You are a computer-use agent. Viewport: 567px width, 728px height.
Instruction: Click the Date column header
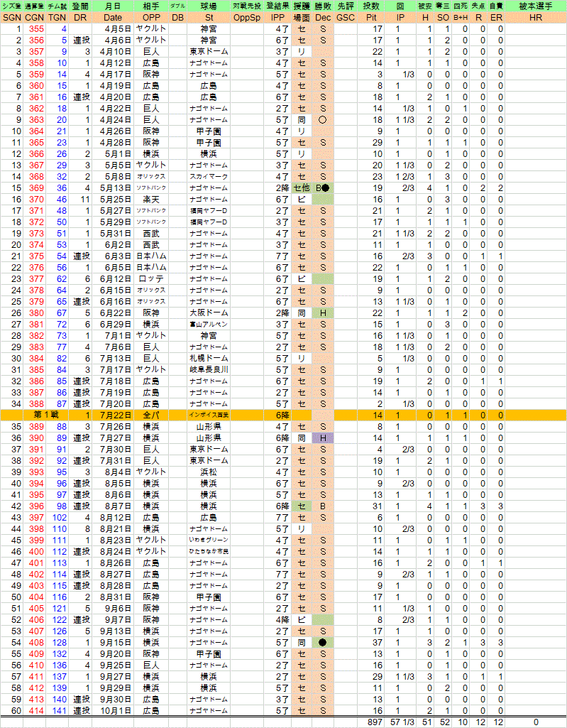click(x=112, y=18)
